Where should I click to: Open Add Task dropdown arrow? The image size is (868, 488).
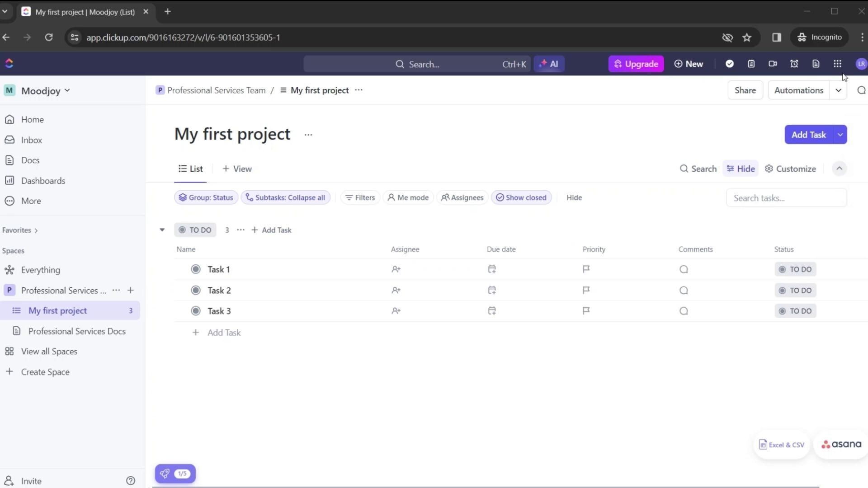[840, 135]
